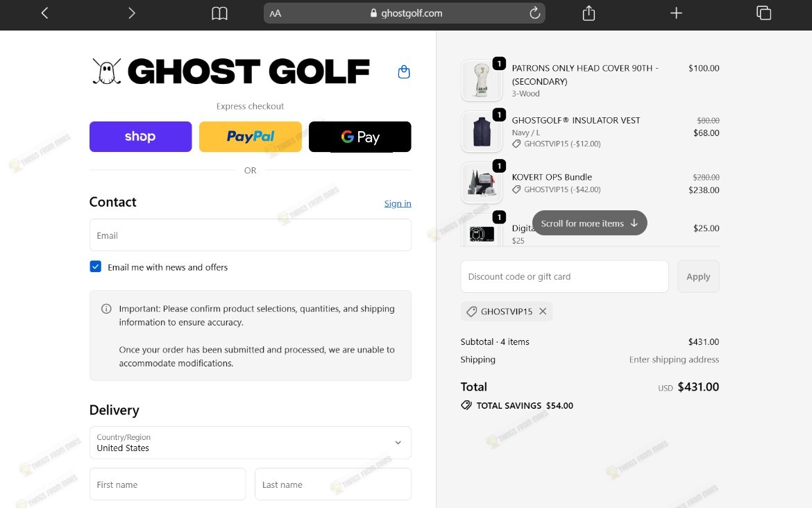Click the TOTAL SAVINGS $54.00 text
Image resolution: width=812 pixels, height=508 pixels.
pyautogui.click(x=525, y=405)
